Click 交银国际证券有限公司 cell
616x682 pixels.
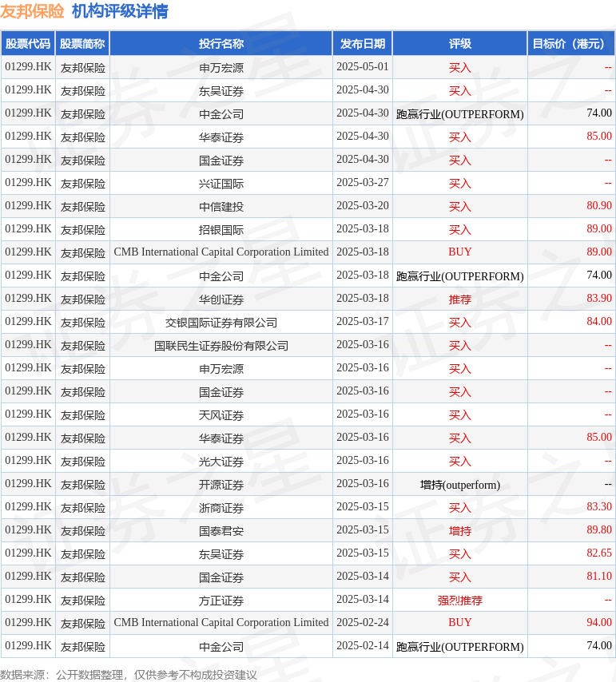pos(221,322)
